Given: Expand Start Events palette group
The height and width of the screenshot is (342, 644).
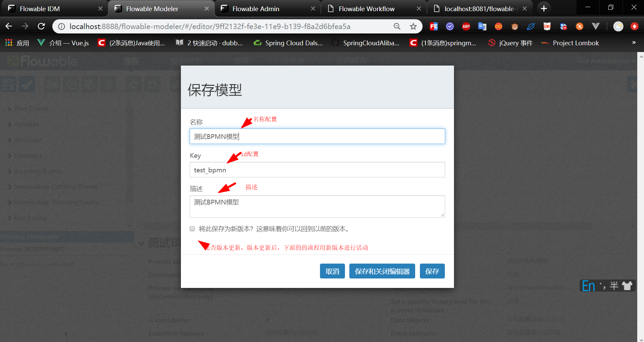Looking at the screenshot, I should pyautogui.click(x=28, y=109).
